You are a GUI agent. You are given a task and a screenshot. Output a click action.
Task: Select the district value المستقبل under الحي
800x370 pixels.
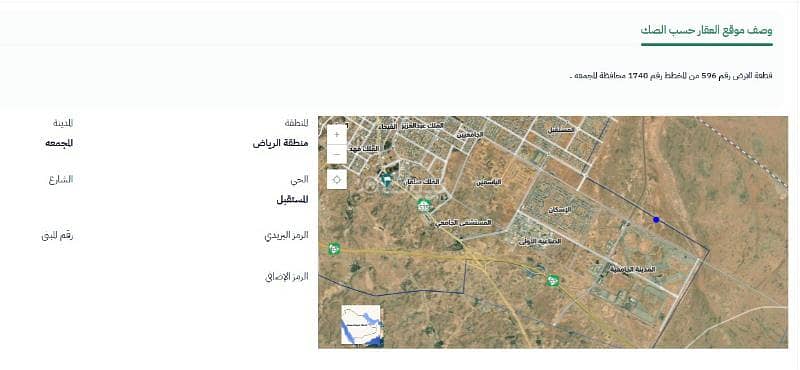[293, 200]
